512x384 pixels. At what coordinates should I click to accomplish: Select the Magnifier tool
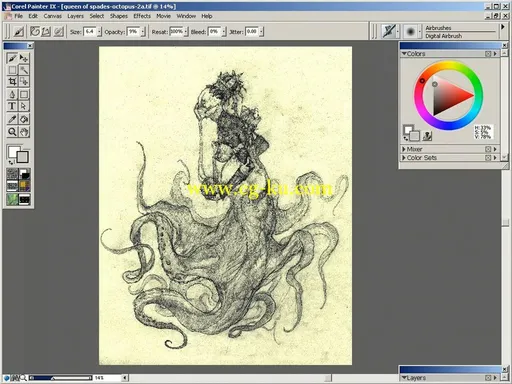coord(12,132)
